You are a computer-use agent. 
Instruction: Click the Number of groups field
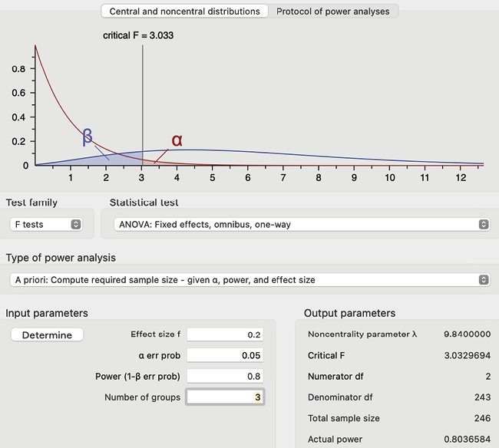click(x=225, y=397)
